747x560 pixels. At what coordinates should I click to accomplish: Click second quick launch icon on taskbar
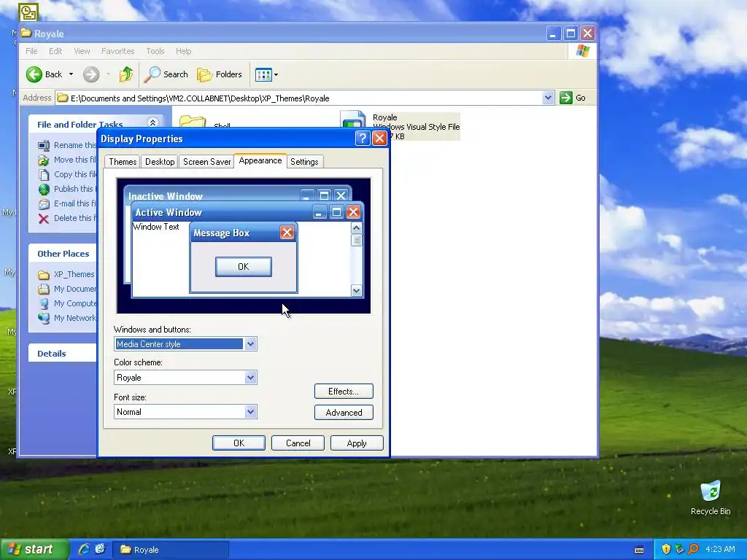(100, 549)
